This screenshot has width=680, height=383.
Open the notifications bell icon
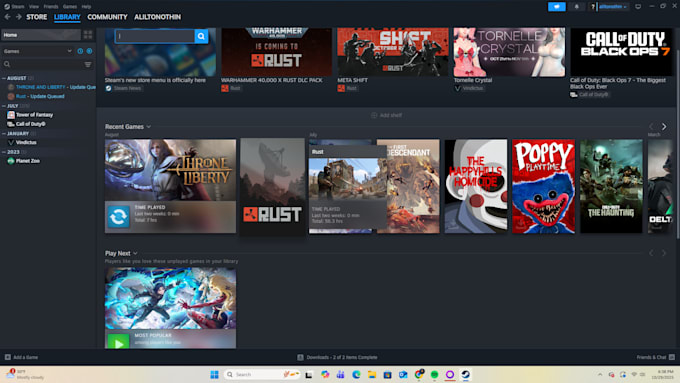pyautogui.click(x=576, y=7)
